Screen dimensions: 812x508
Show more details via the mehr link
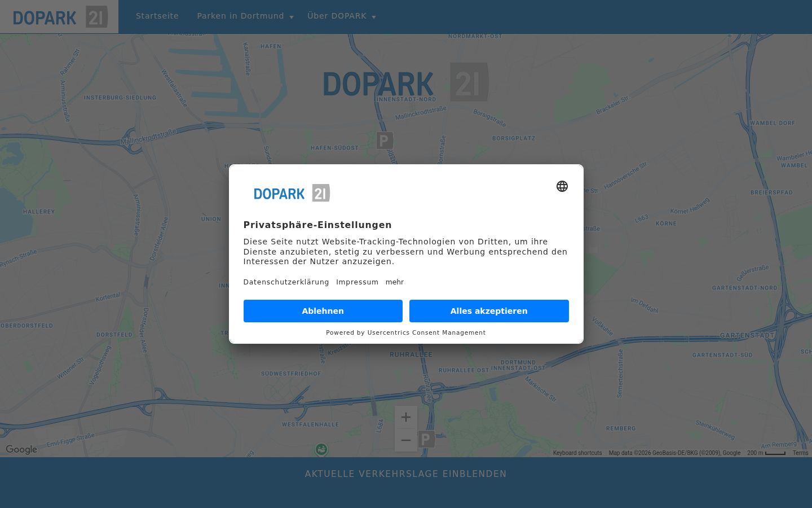pos(395,282)
